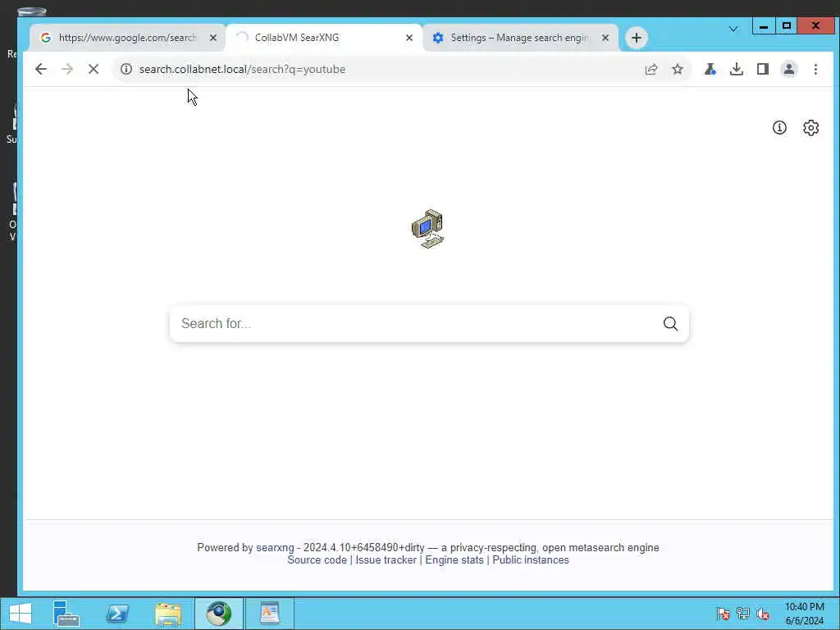This screenshot has width=840, height=630.
Task: Open the searxng link in footer
Action: [275, 547]
